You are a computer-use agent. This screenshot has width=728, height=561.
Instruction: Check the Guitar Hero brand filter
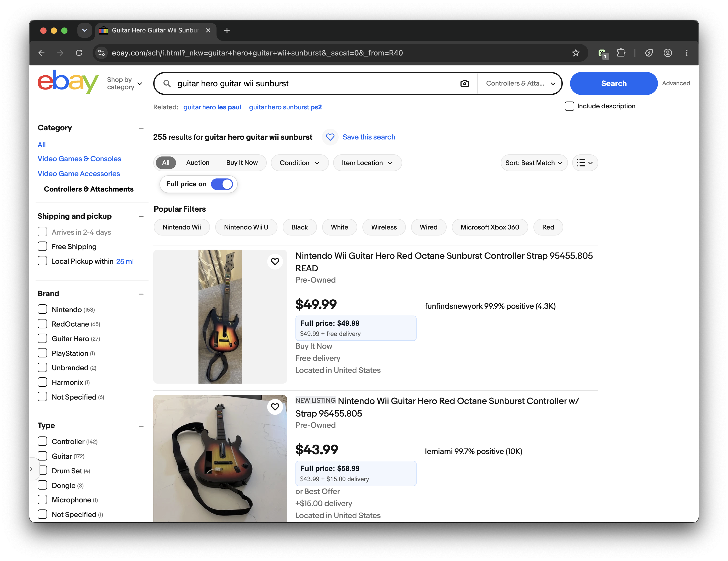[x=42, y=338]
